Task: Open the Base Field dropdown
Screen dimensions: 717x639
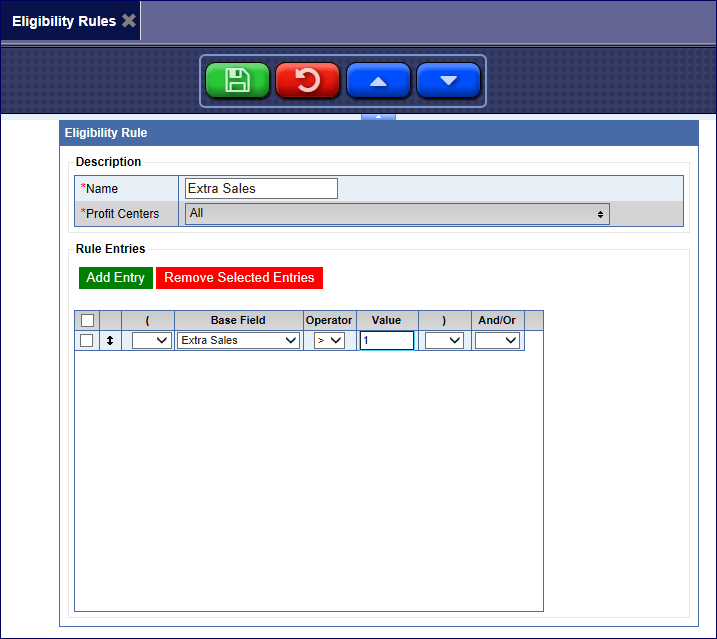Action: [238, 341]
